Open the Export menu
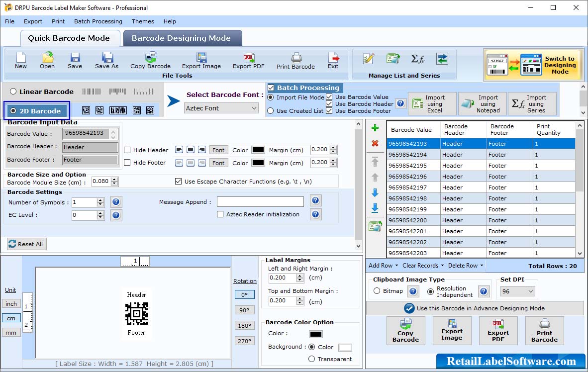 (33, 21)
